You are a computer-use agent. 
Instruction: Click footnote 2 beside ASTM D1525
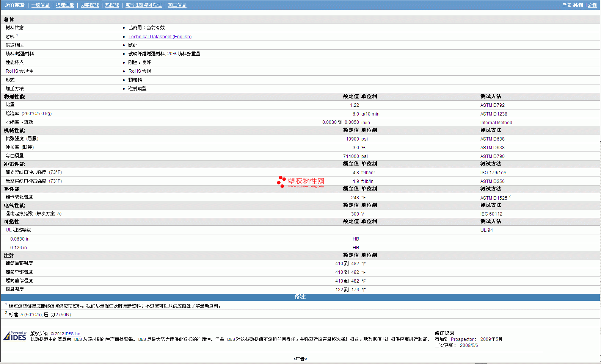coord(510,196)
